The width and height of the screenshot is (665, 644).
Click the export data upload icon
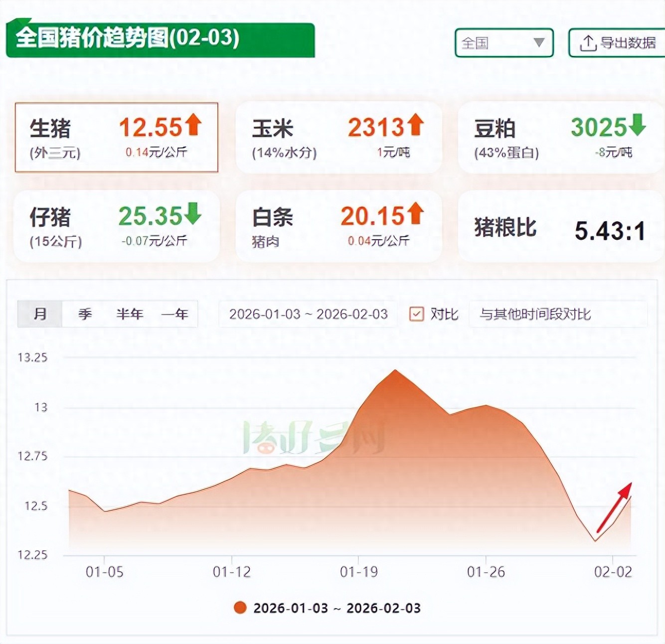[588, 43]
